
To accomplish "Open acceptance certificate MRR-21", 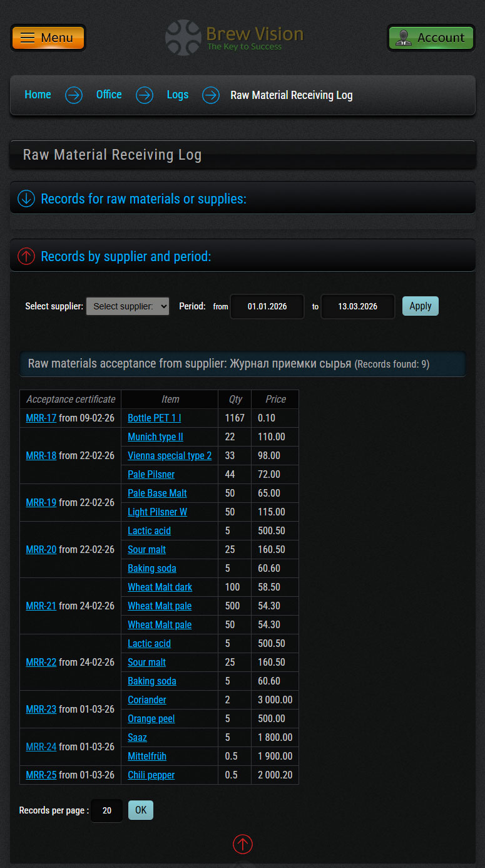I will [x=41, y=606].
